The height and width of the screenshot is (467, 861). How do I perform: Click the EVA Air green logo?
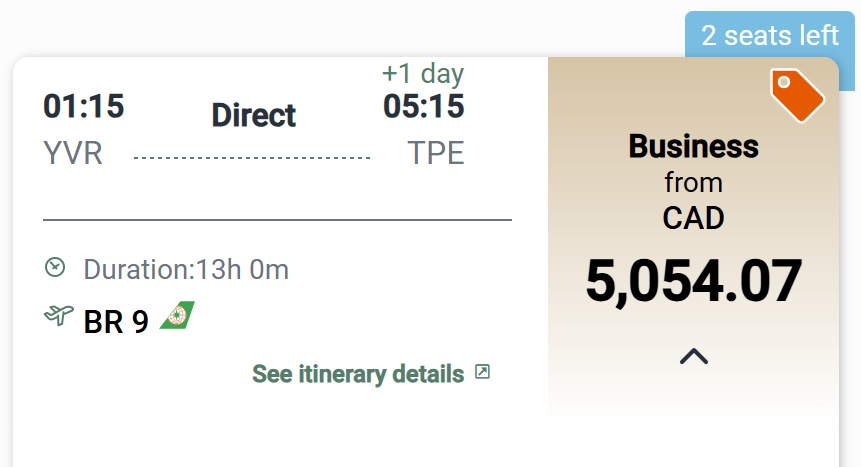(178, 316)
